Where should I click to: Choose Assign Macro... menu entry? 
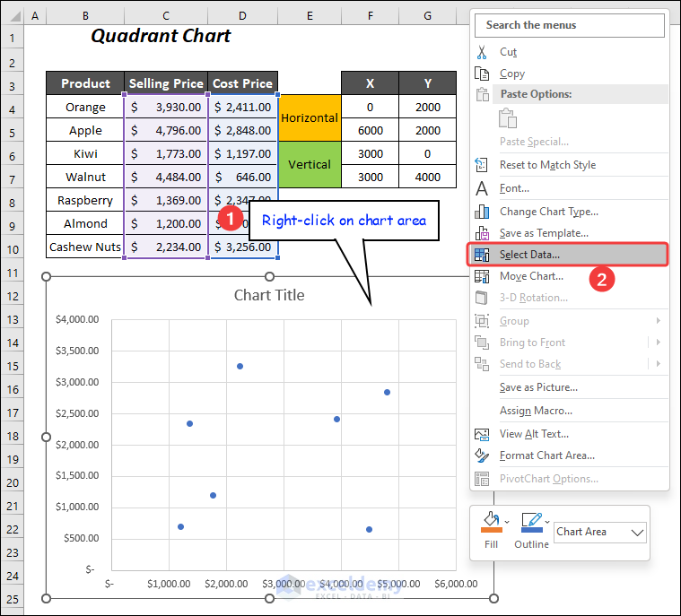point(570,411)
